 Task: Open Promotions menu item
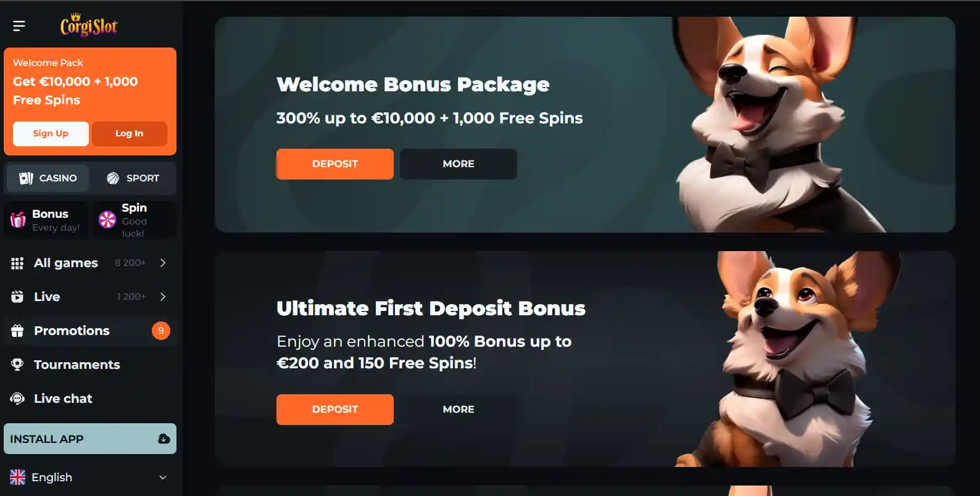click(89, 331)
